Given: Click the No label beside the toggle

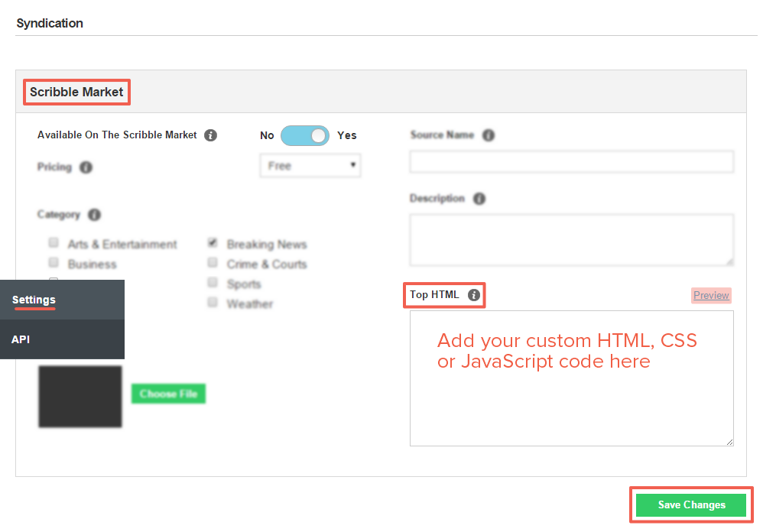Looking at the screenshot, I should tap(267, 135).
